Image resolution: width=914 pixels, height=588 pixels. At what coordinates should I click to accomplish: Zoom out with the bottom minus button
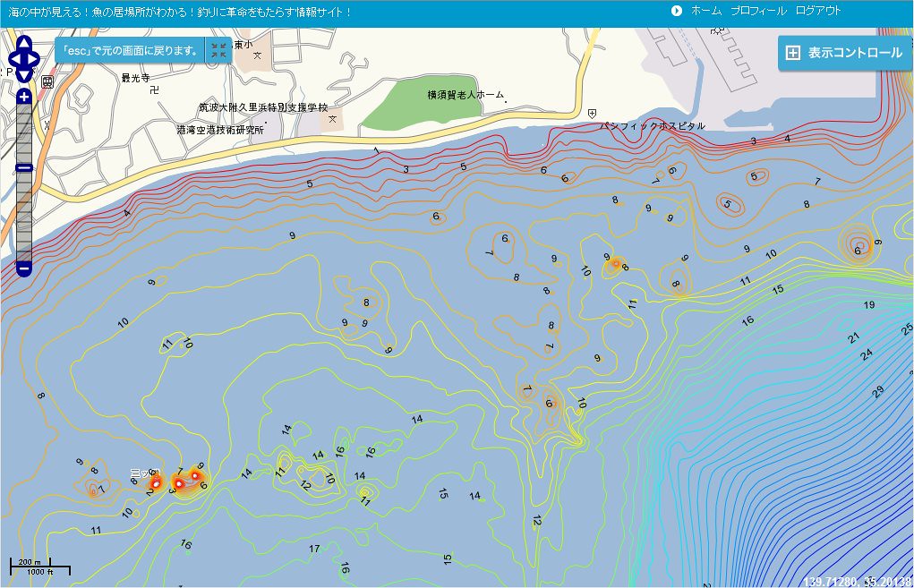click(24, 269)
